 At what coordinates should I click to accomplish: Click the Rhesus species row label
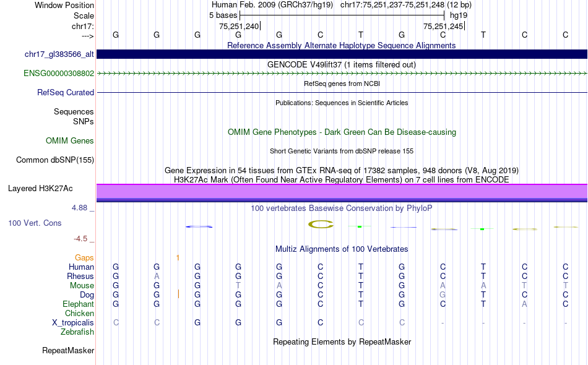pos(80,276)
